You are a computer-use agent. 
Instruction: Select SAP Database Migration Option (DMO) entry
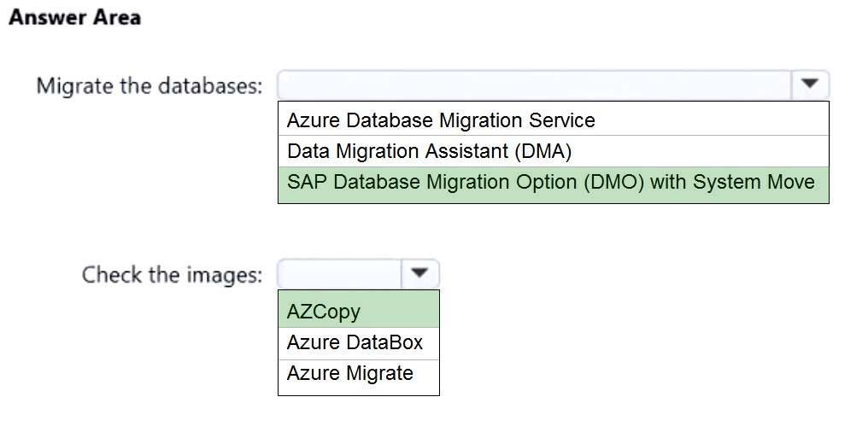pyautogui.click(x=553, y=183)
